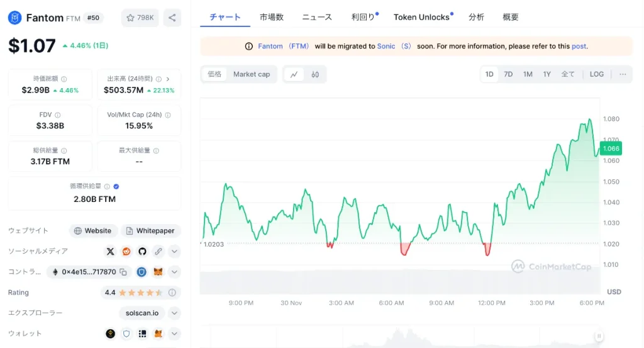Open the ニュース tab
Viewport: 644px width, 348px height.
click(317, 17)
